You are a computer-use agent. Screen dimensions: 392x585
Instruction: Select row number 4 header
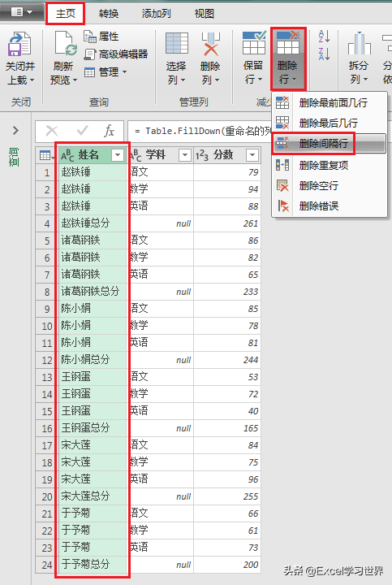point(47,224)
